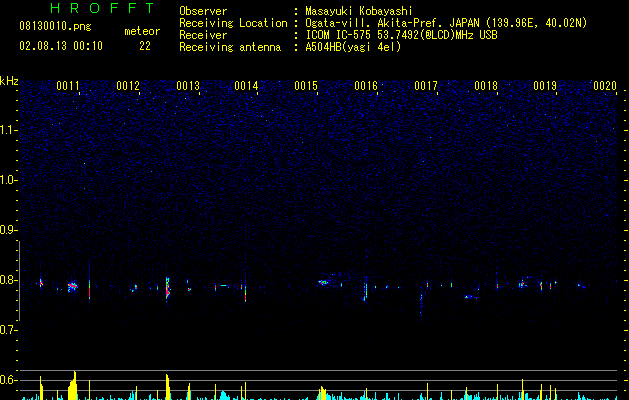Click time marker 0016
This screenshot has height=400, width=629.
tap(366, 86)
